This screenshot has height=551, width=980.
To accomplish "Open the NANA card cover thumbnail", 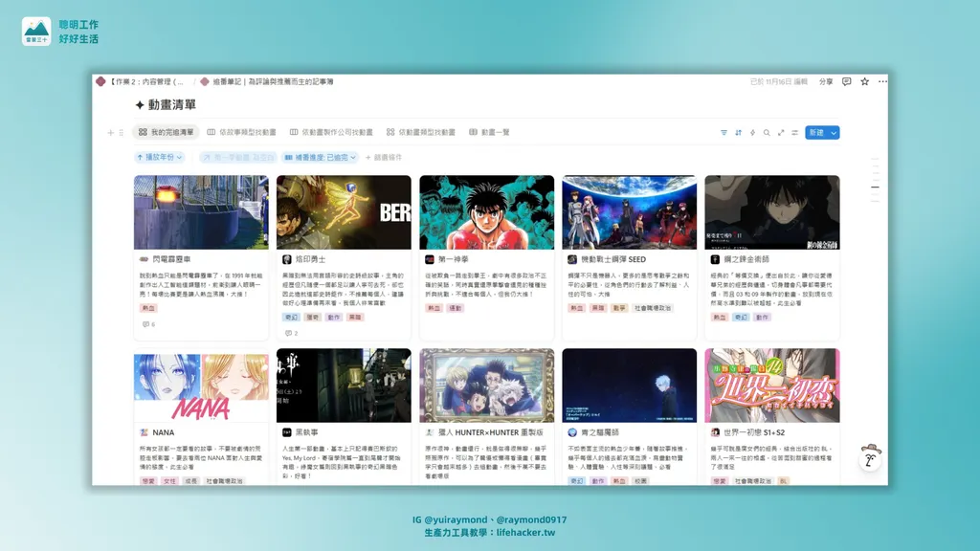I will (x=201, y=385).
